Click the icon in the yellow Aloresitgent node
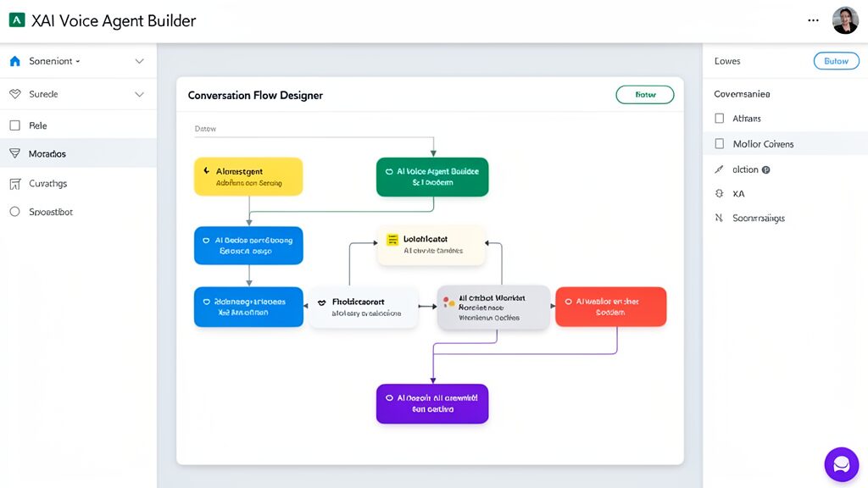 [x=207, y=171]
